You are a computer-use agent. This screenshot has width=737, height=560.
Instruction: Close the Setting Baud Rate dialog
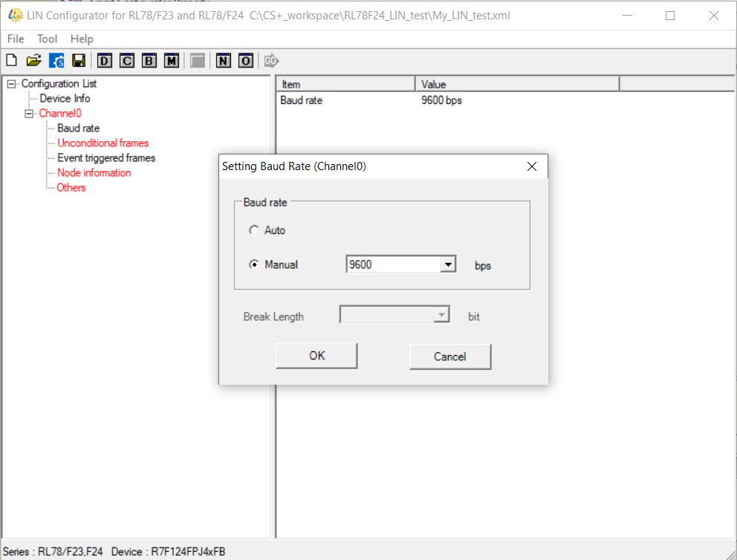click(x=532, y=166)
